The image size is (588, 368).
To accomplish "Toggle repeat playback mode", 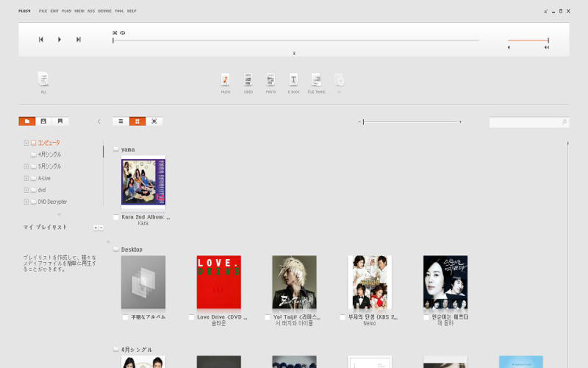I will [123, 33].
